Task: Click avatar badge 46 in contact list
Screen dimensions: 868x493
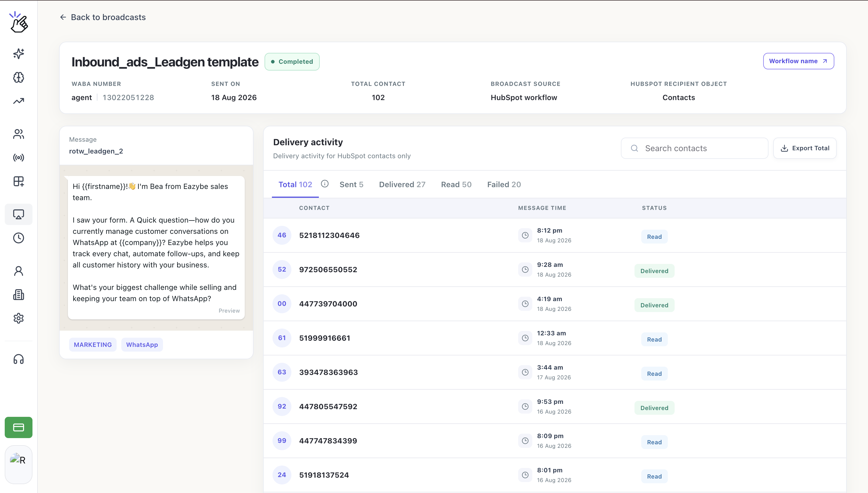Action: click(282, 235)
